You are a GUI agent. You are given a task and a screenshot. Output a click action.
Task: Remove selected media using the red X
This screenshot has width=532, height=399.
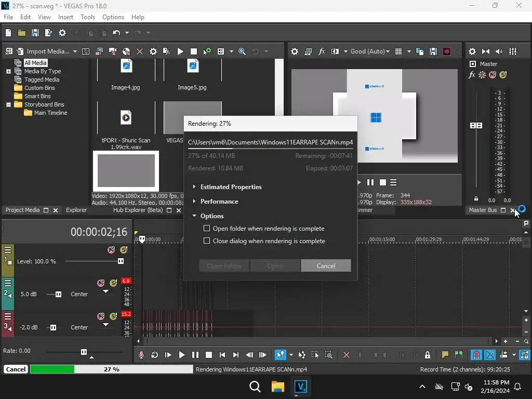(x=139, y=51)
